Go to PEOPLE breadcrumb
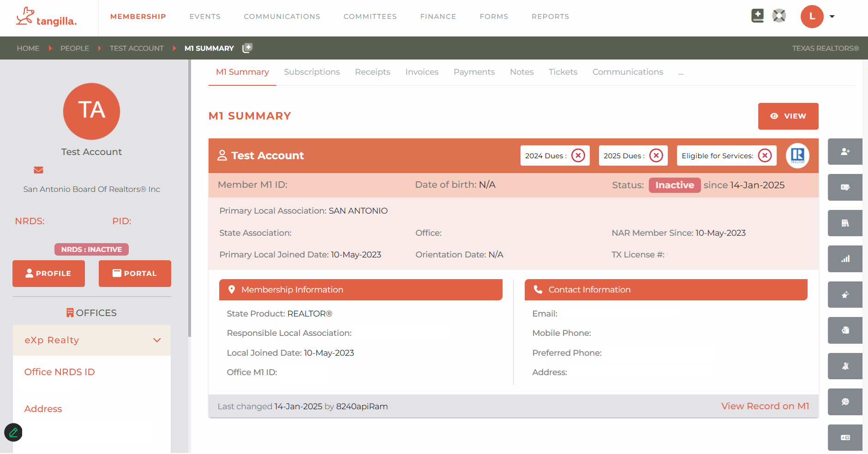Image resolution: width=868 pixels, height=454 pixels. (75, 48)
